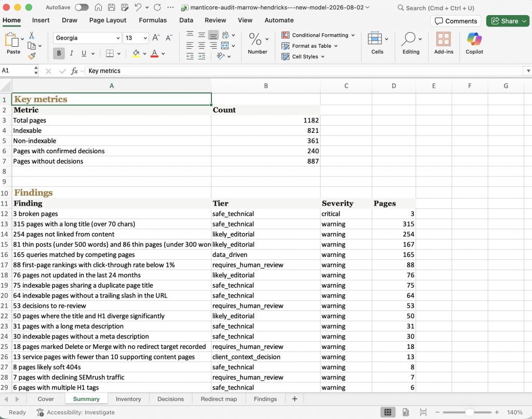Click the more options ellipsis in title bar

(170, 7)
